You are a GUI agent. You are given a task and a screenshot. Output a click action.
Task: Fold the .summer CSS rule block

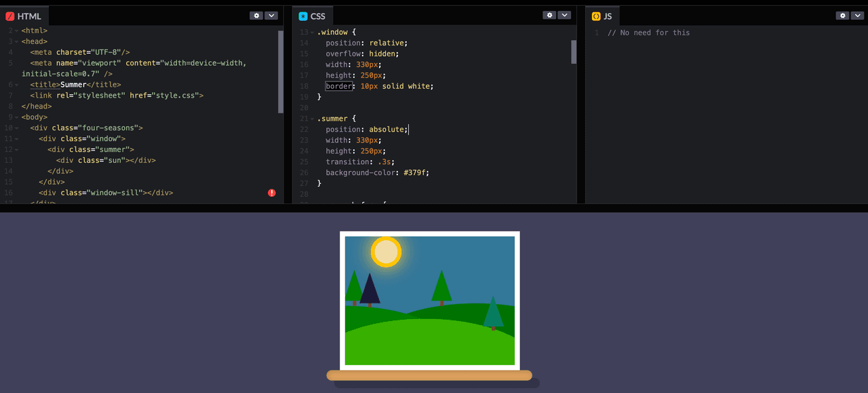(312, 119)
